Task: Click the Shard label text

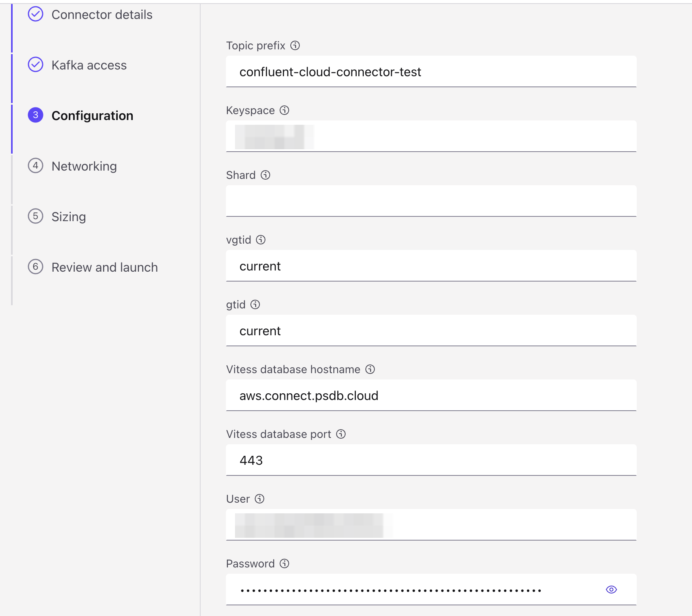Action: click(x=241, y=175)
